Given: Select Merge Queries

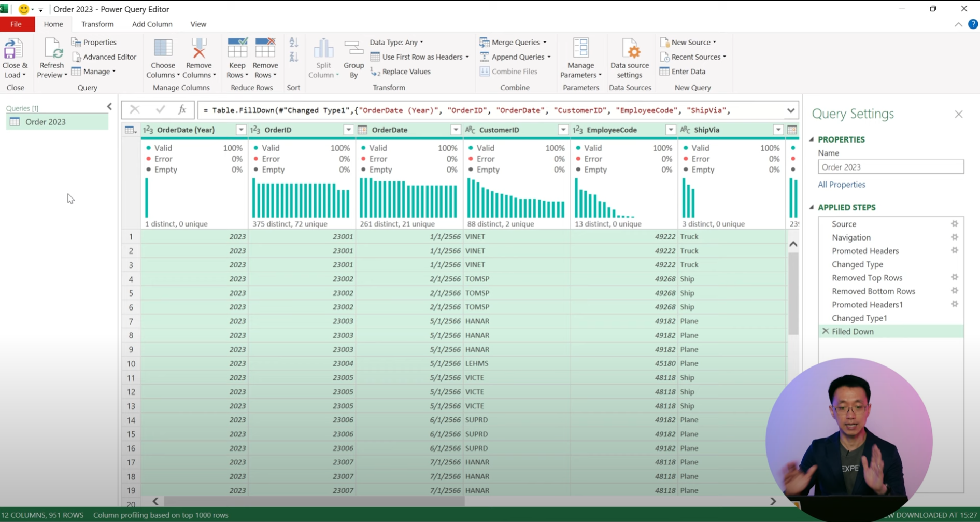Looking at the screenshot, I should coord(513,42).
